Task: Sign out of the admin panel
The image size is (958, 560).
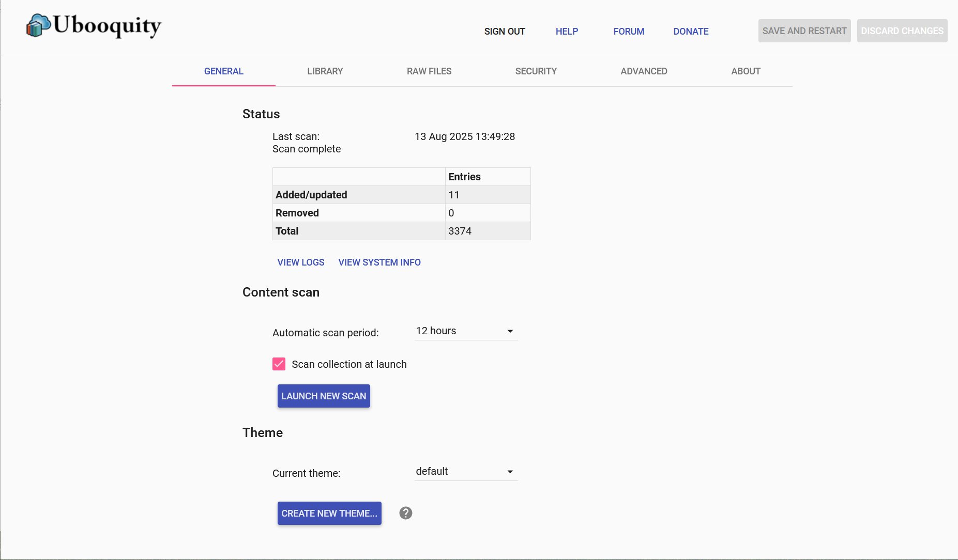Action: (x=504, y=32)
